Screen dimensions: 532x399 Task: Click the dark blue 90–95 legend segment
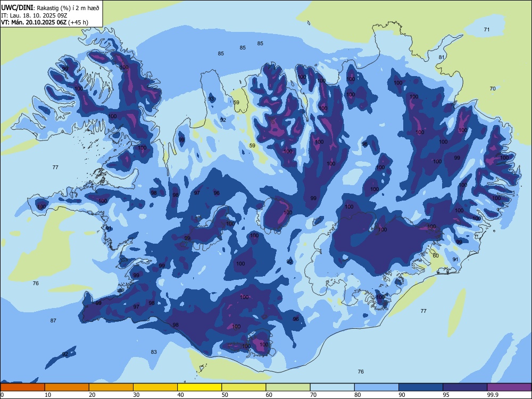click(421, 387)
